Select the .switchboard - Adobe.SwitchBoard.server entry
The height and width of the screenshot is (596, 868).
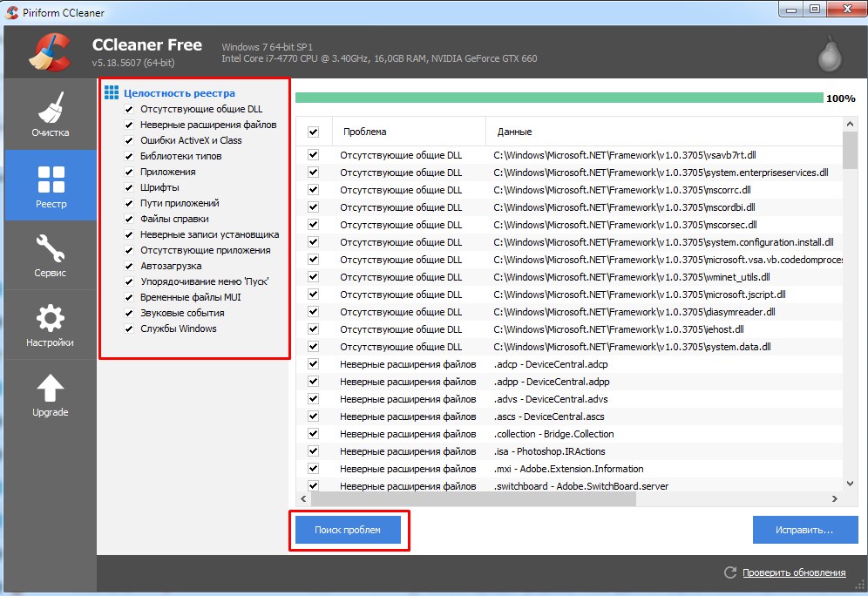click(581, 486)
